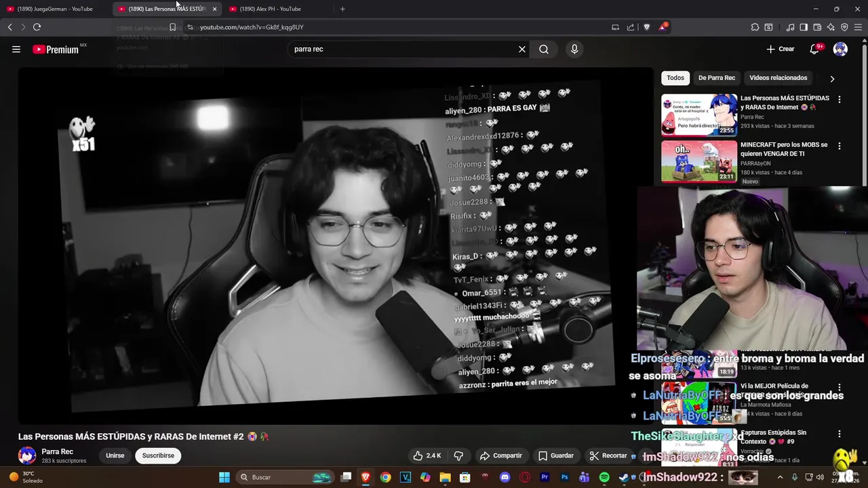This screenshot has height=488, width=868.
Task: Open Brave Rewards triangle icon
Action: pyautogui.click(x=663, y=27)
